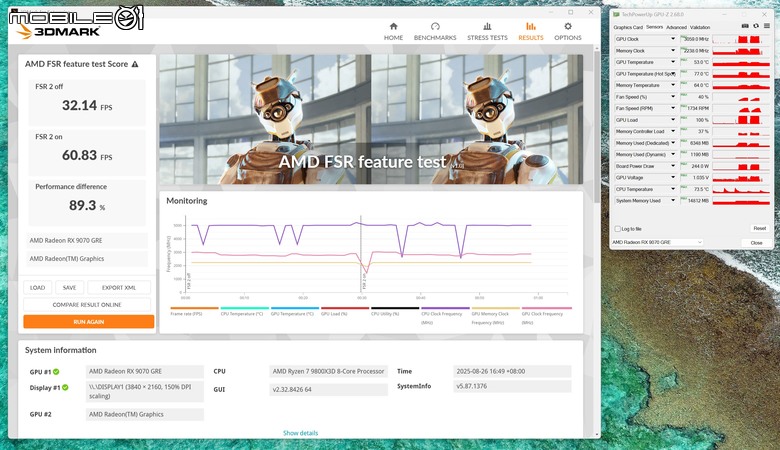The image size is (780, 450).
Task: Click the 3050.0 MHz GPU Clock reading
Action: (x=695, y=39)
